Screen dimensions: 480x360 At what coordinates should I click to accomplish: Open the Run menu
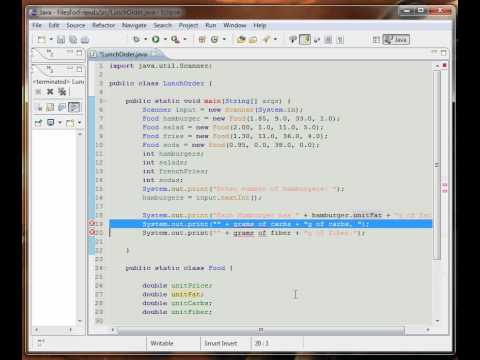211,25
